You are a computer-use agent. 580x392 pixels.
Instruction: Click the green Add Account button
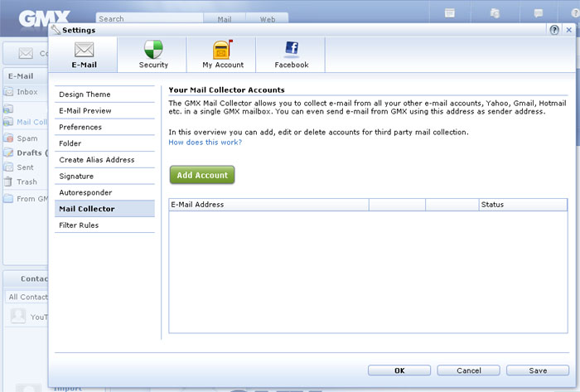click(x=202, y=175)
